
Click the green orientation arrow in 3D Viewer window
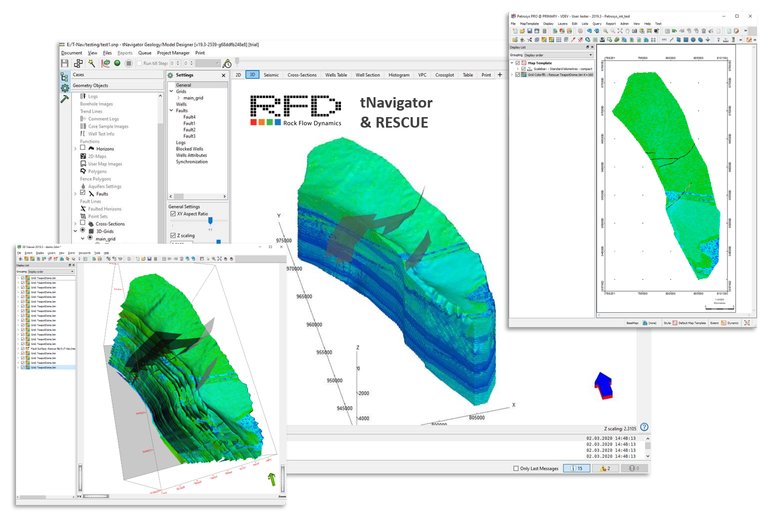pos(271,479)
